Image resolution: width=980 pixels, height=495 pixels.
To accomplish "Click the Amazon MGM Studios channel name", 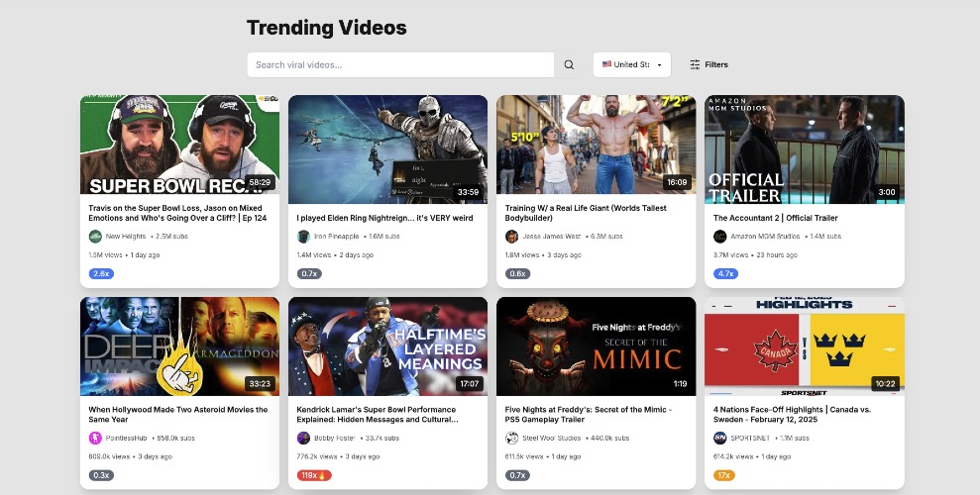I will (x=765, y=236).
